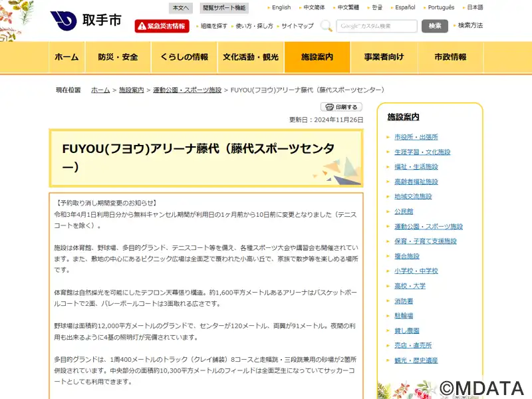Click the Toride City logo
This screenshot has width=532, height=399.
tap(86, 21)
